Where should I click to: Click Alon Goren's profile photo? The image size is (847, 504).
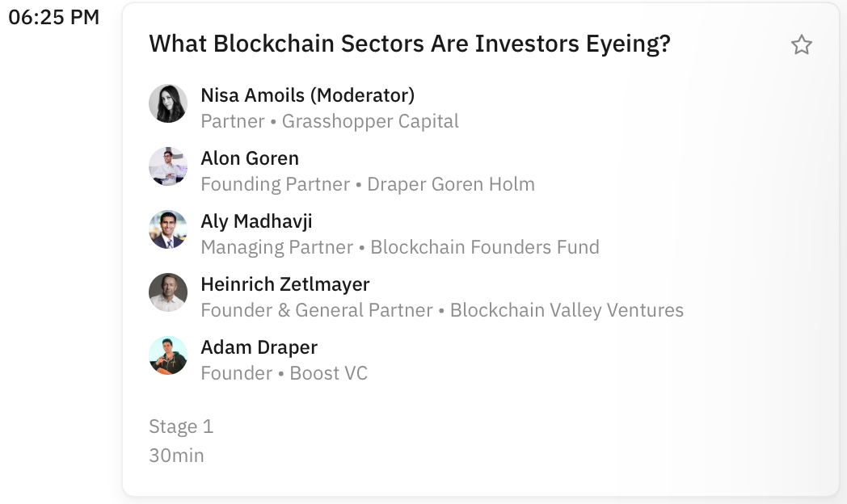pos(168,166)
